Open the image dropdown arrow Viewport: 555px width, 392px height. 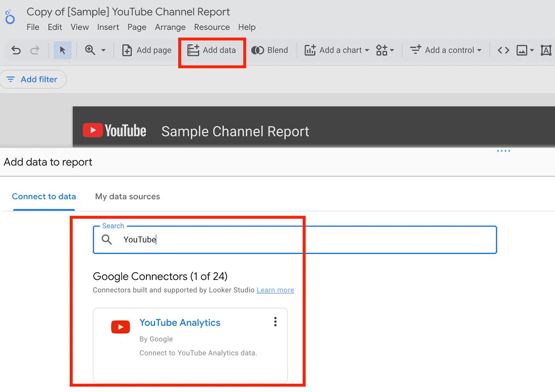pos(532,50)
